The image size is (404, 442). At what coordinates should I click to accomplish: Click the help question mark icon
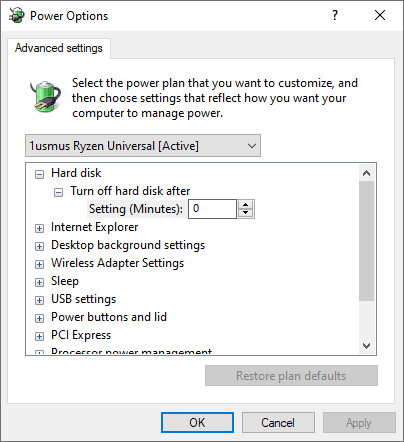click(x=335, y=15)
